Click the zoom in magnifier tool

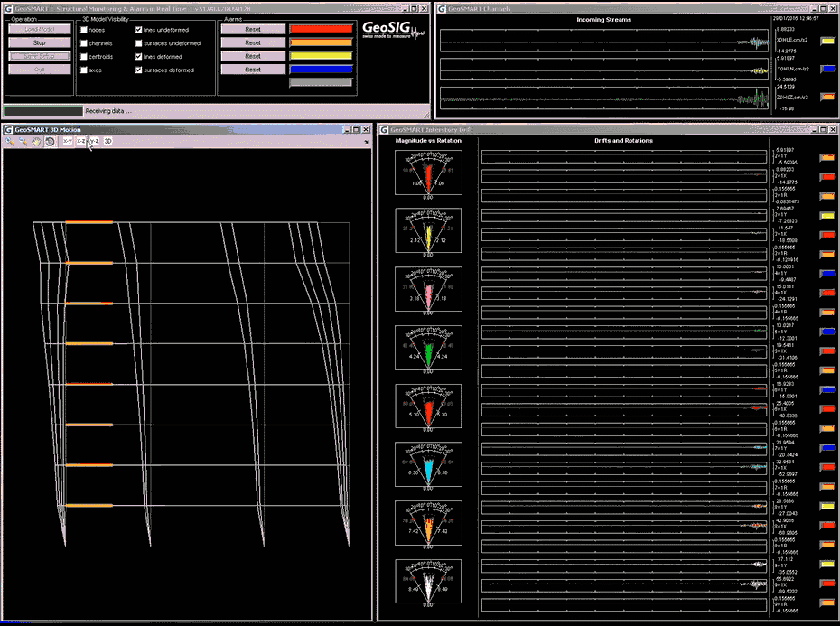[9, 142]
